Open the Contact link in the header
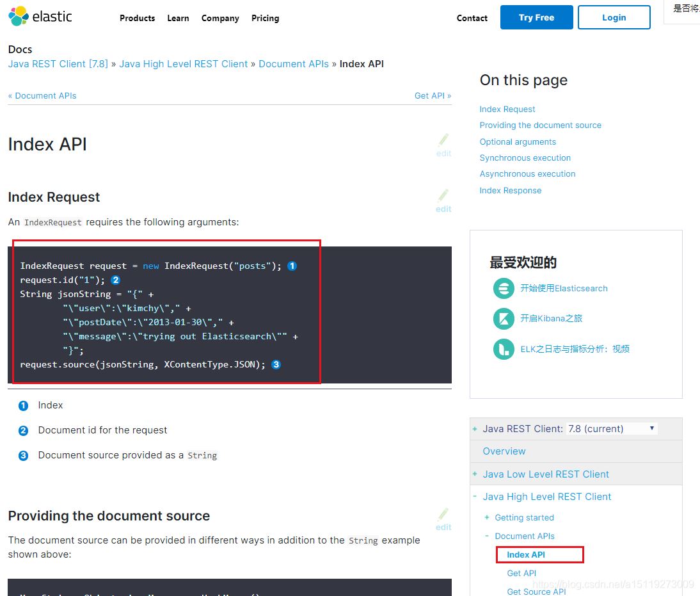 [472, 19]
